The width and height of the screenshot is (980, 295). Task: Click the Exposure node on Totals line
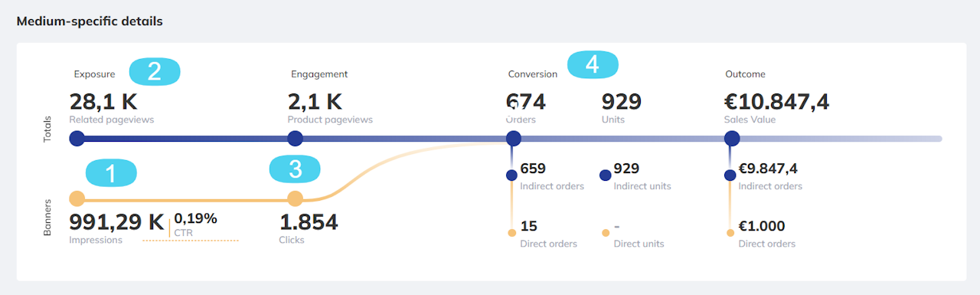point(77,139)
